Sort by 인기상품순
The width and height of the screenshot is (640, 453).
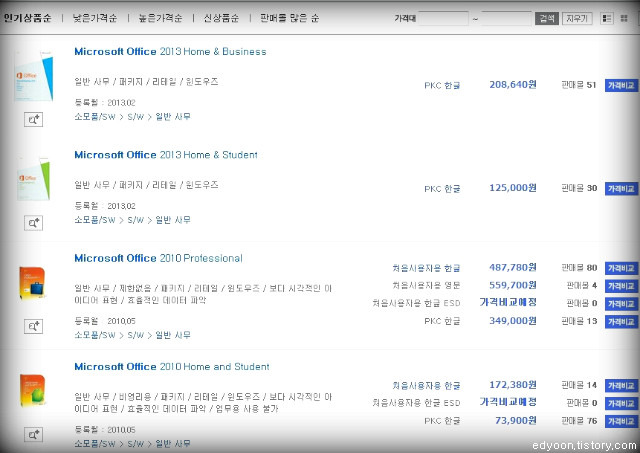coord(27,18)
